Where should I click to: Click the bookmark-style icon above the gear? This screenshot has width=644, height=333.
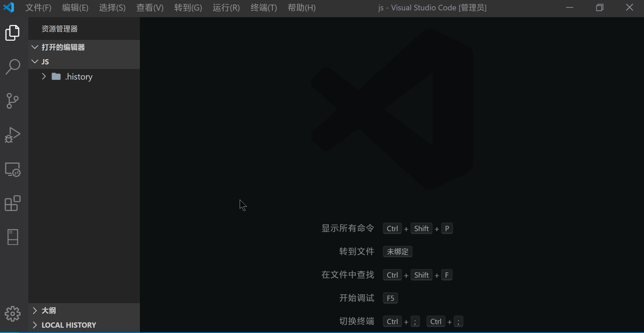[12, 237]
